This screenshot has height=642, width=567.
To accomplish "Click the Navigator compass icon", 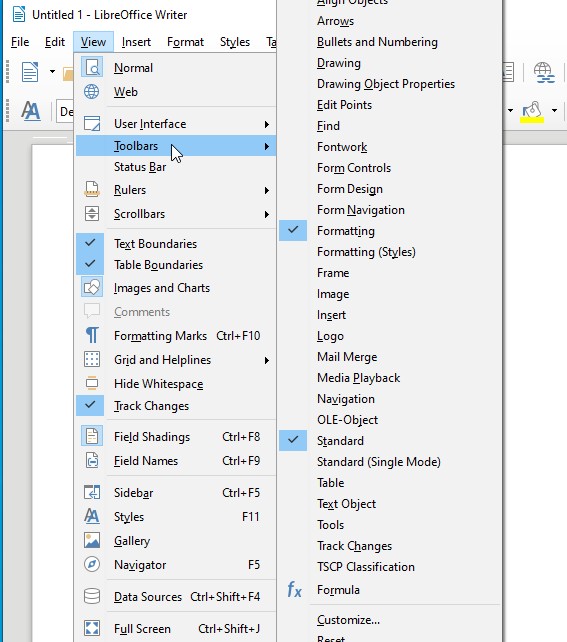I will pos(92,564).
